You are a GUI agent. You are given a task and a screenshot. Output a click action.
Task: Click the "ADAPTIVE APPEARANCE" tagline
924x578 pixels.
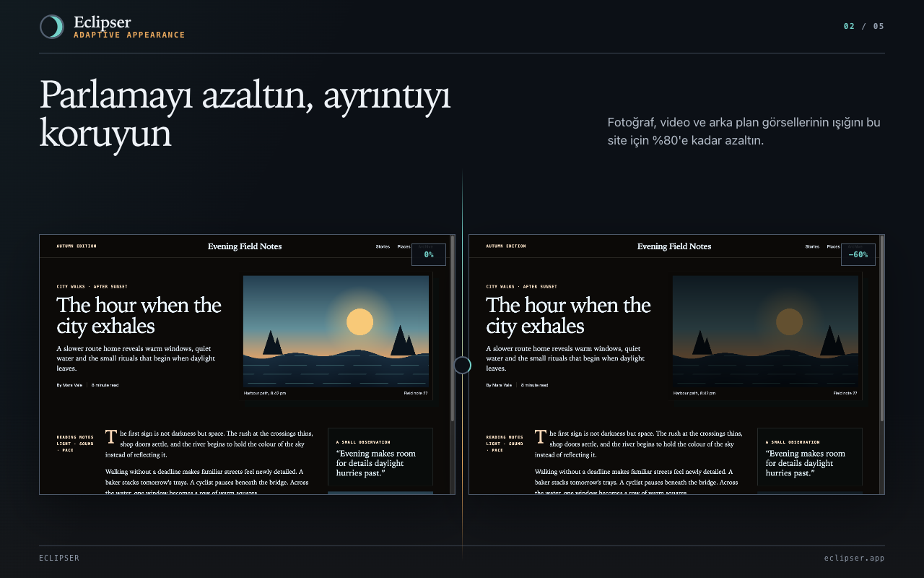(x=129, y=35)
